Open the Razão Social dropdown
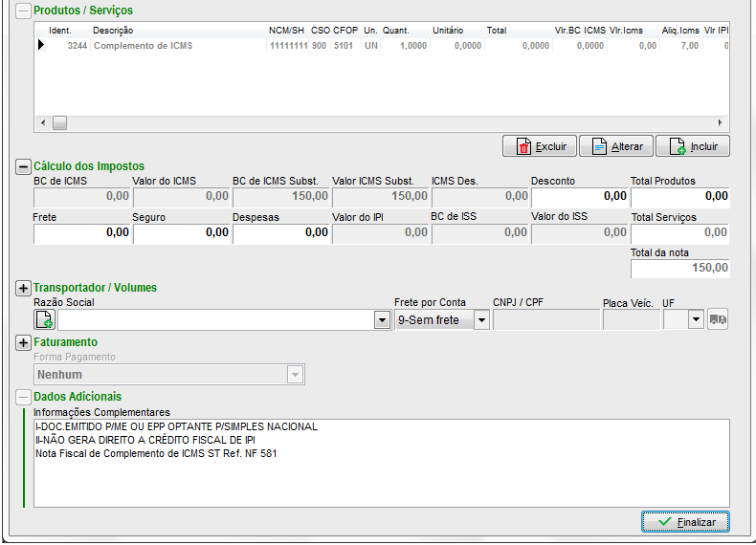 pos(382,320)
